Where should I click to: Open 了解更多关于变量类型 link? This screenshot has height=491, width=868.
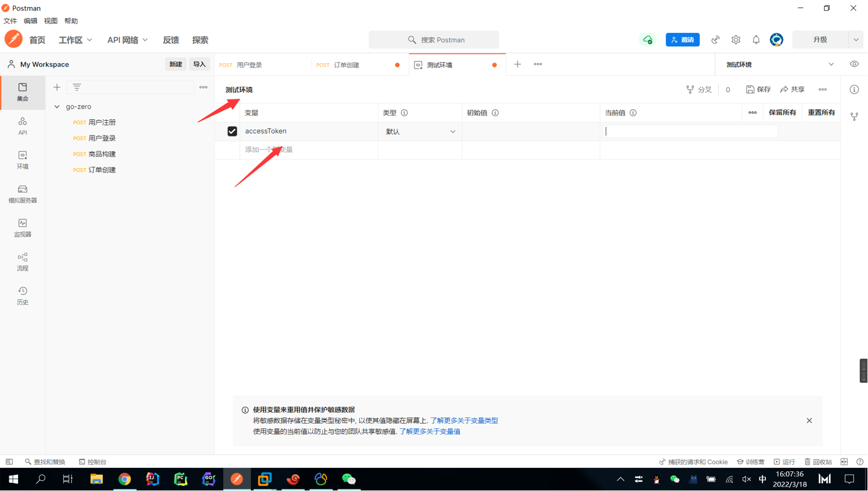[x=464, y=421]
